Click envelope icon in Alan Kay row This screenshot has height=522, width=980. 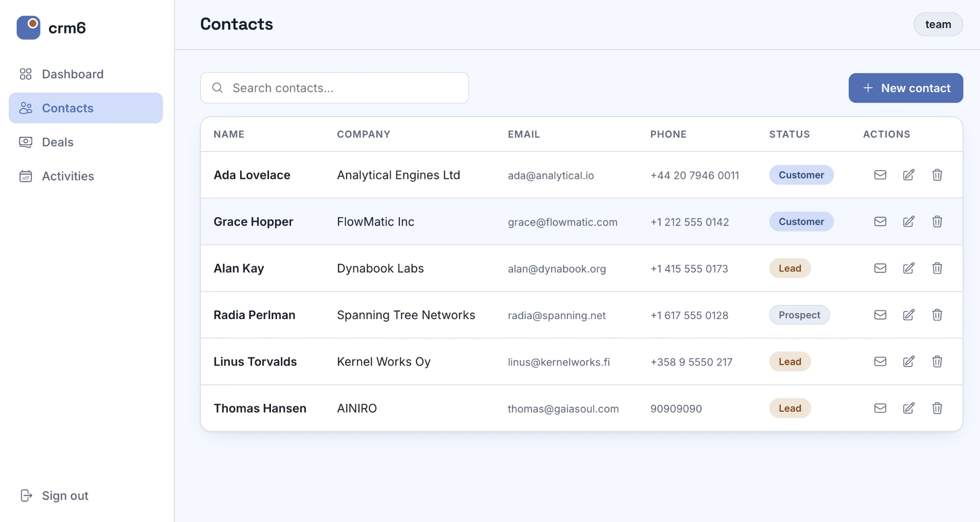click(880, 268)
